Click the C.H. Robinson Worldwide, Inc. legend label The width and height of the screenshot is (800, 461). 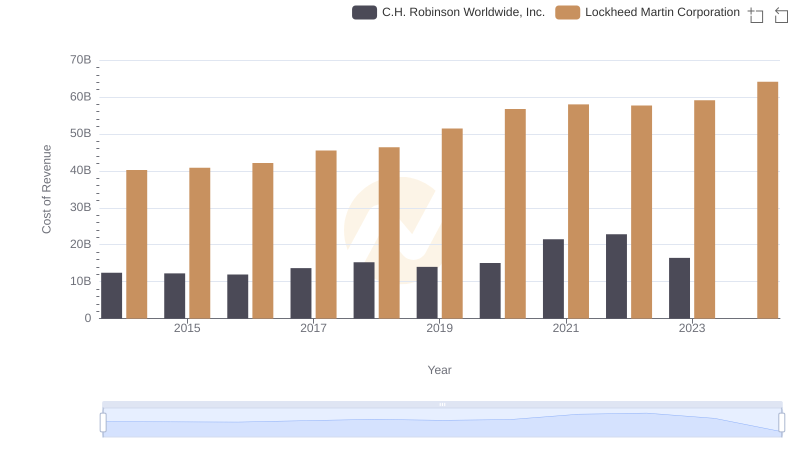pyautogui.click(x=463, y=12)
